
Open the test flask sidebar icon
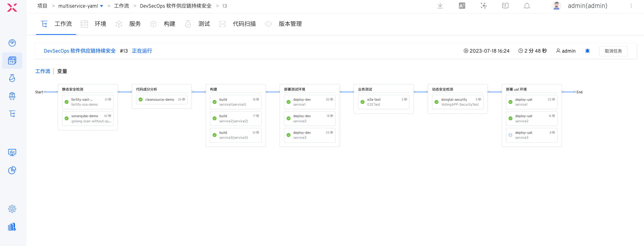(12, 78)
